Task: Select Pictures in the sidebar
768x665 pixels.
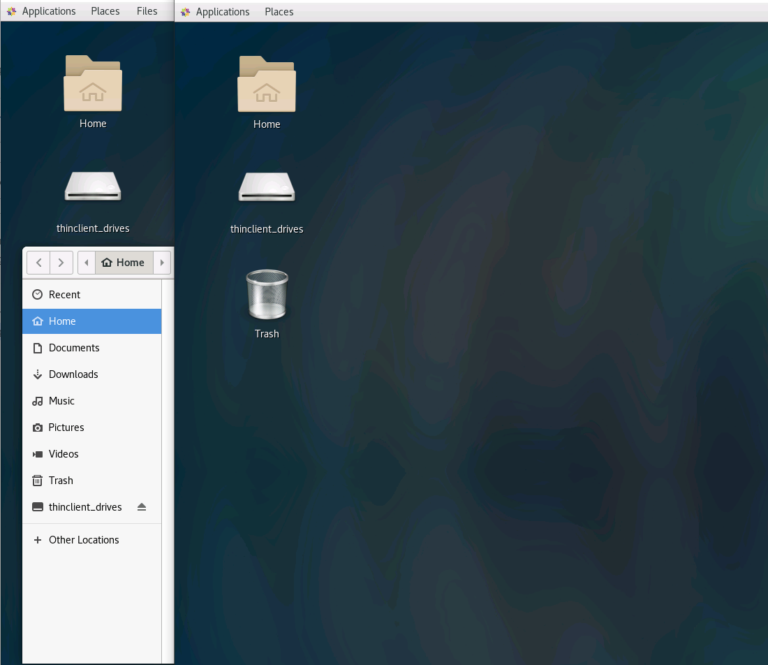Action: [x=66, y=427]
